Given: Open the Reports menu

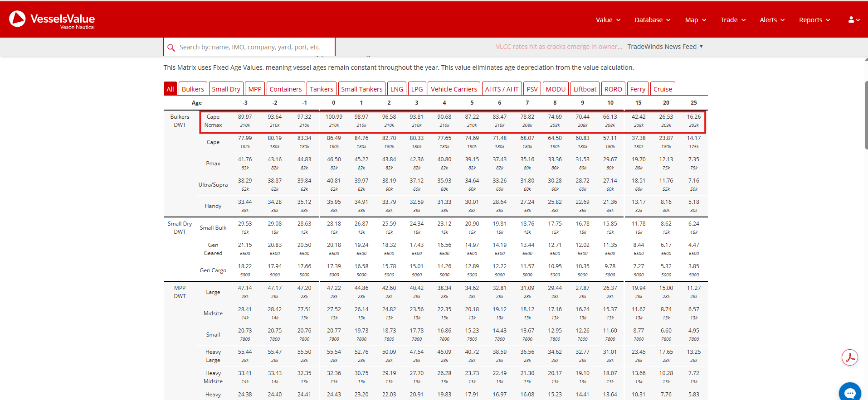Looking at the screenshot, I should pos(814,20).
